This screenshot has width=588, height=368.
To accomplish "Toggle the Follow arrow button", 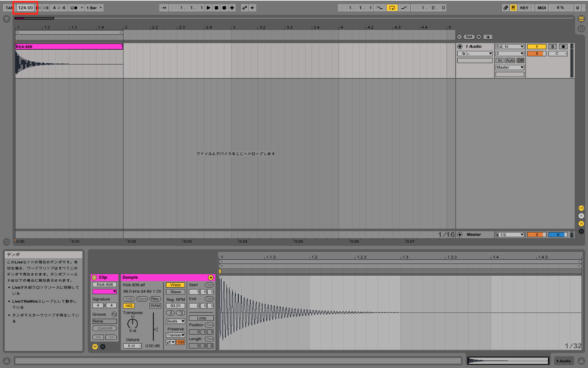I will point(163,7).
